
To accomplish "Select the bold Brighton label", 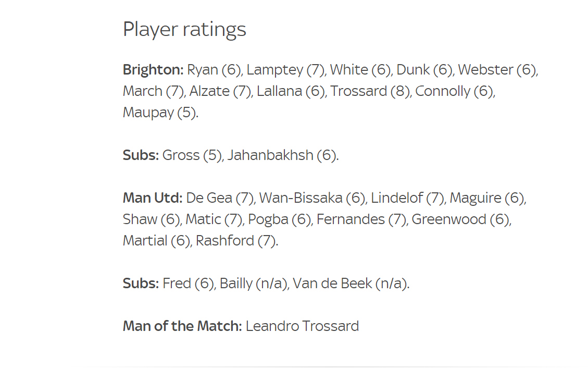I will click(153, 70).
